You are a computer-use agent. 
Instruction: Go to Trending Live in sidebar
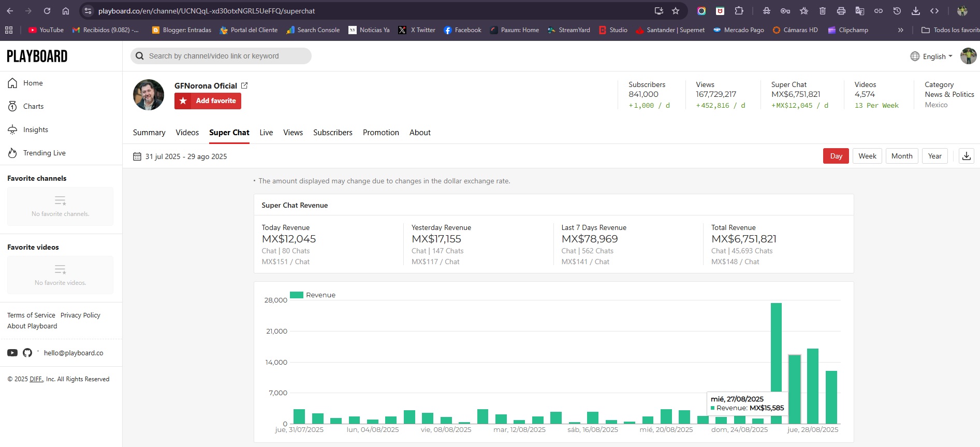coord(44,153)
